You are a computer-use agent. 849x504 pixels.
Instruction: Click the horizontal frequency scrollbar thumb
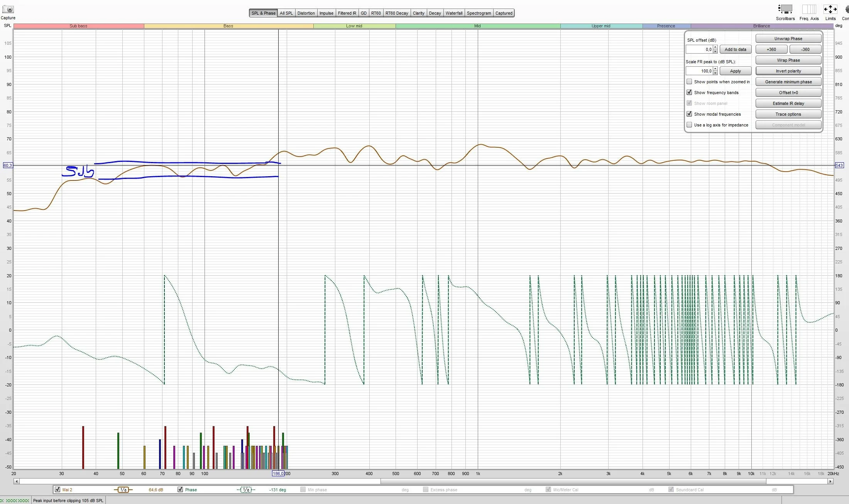pos(573,481)
